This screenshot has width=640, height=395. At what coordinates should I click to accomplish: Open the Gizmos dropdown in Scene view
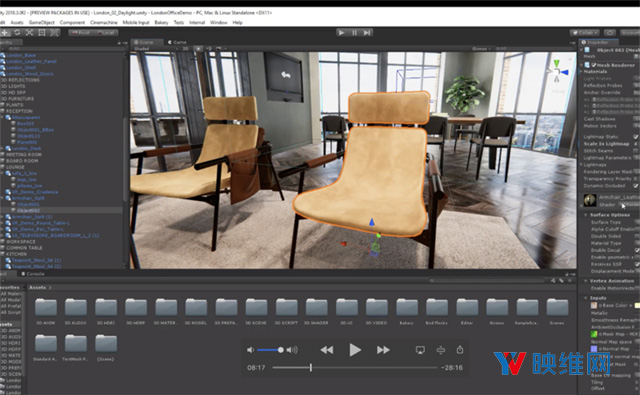[481, 49]
